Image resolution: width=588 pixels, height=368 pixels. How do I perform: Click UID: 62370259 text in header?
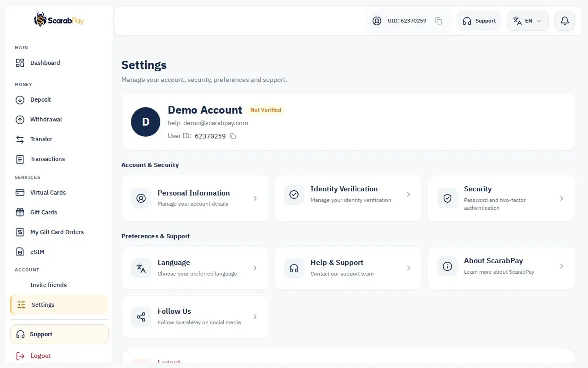[x=407, y=21]
